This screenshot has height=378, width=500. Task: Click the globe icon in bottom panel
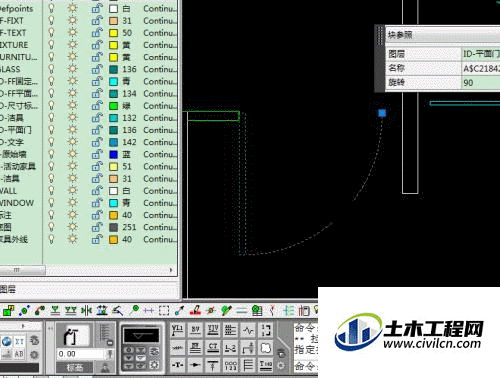coord(6,341)
